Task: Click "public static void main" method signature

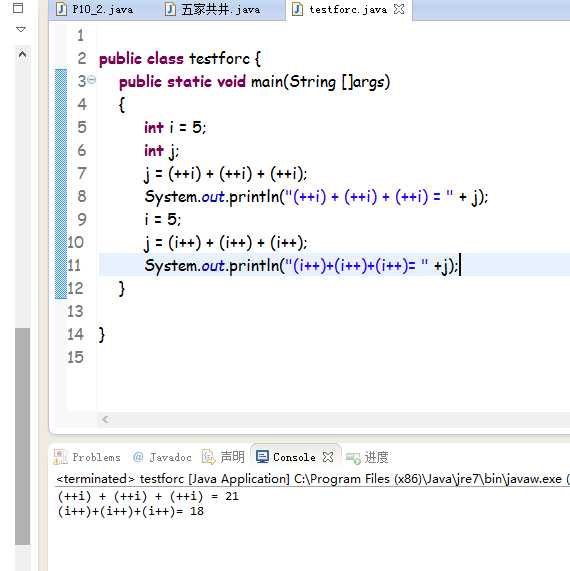Action: [x=255, y=82]
